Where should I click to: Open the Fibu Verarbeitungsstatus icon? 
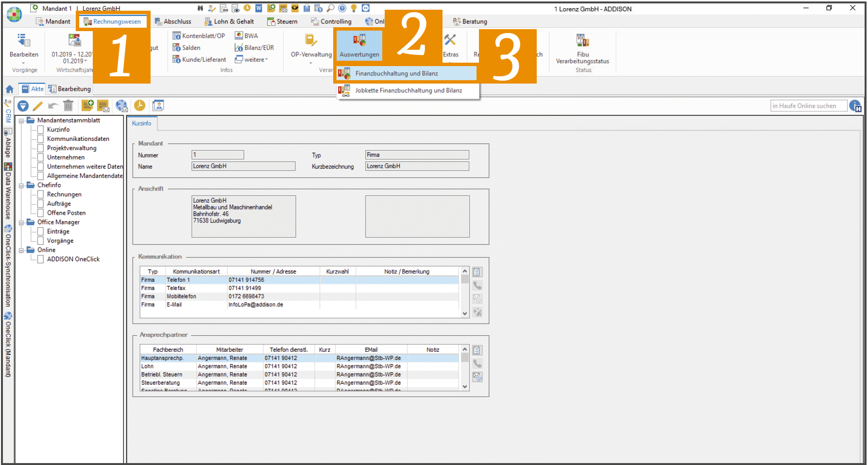pyautogui.click(x=582, y=40)
